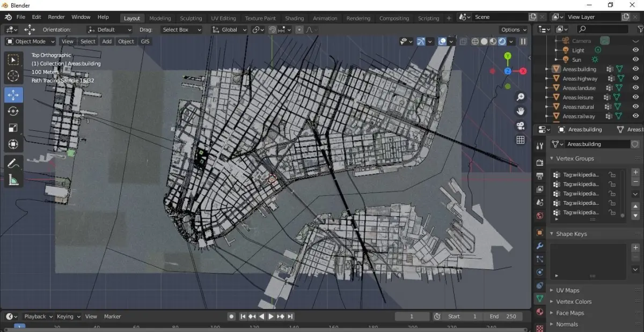Expand the Vertex Colors panel
The width and height of the screenshot is (644, 332).
[573, 301]
